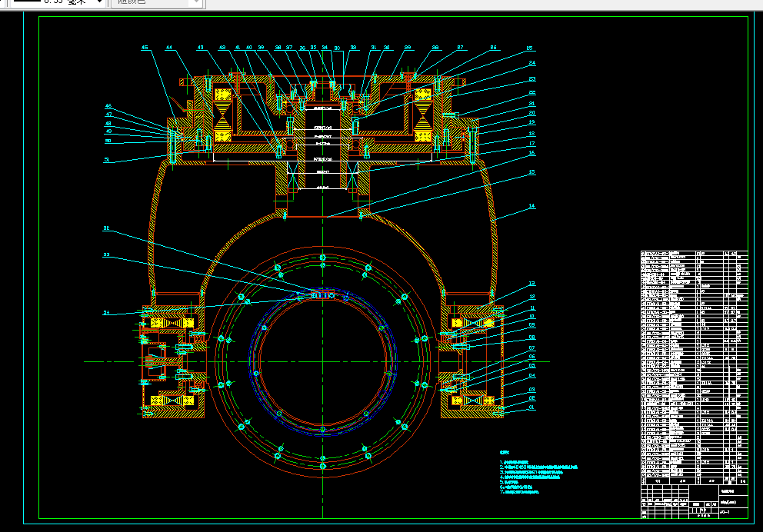Image resolution: width=763 pixels, height=532 pixels.
Task: Select balloon number 28 label
Action: click(435, 48)
